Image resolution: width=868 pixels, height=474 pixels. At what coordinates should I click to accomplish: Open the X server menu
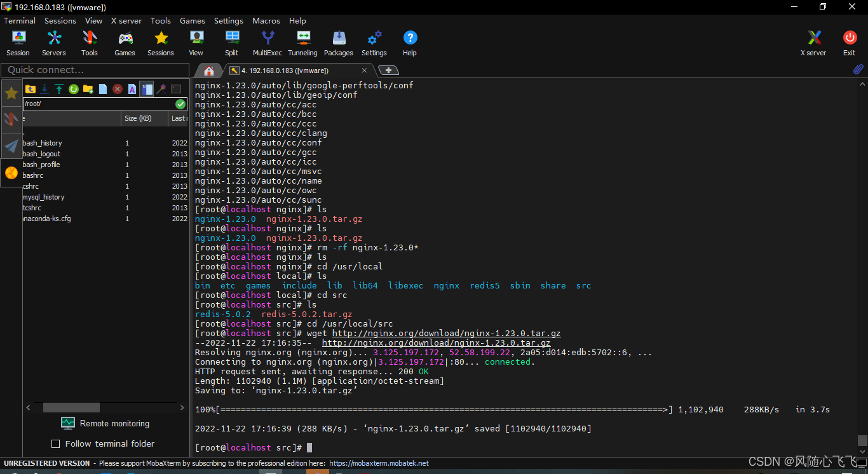coord(126,20)
